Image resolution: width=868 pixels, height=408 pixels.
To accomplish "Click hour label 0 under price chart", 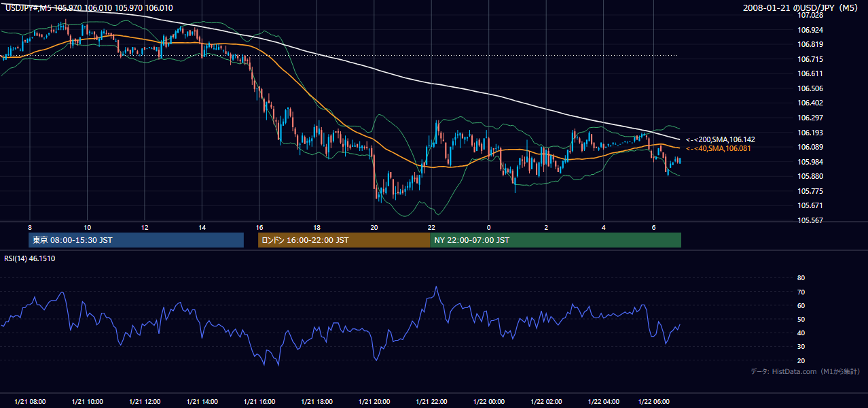I will coord(489,227).
